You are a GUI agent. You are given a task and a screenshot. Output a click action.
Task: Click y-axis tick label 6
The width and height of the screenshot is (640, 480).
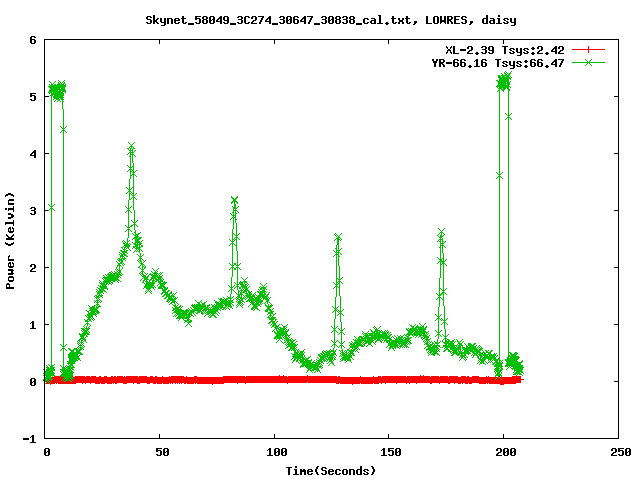click(33, 40)
